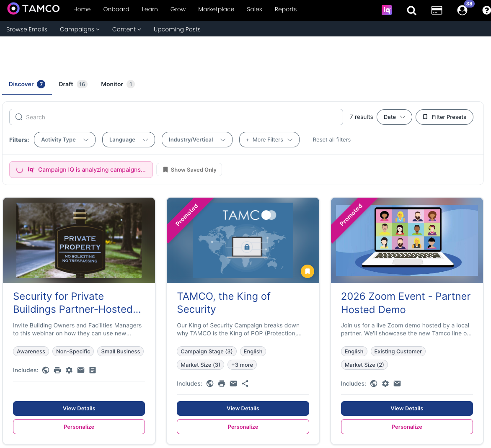The width and height of the screenshot is (491, 448).
Task: Open the Learn menu
Action: pos(150,9)
